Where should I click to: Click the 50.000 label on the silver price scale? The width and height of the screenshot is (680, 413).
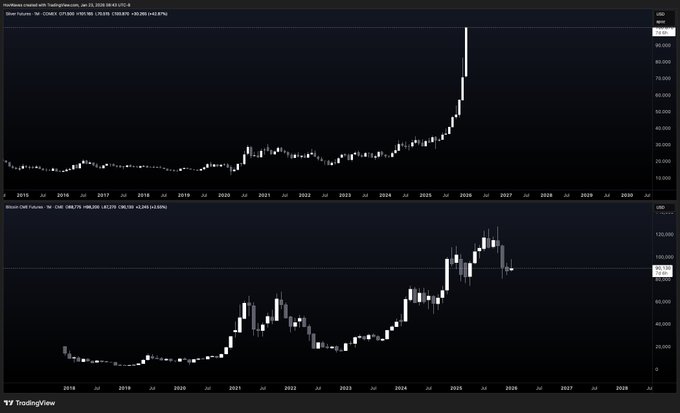pos(664,111)
